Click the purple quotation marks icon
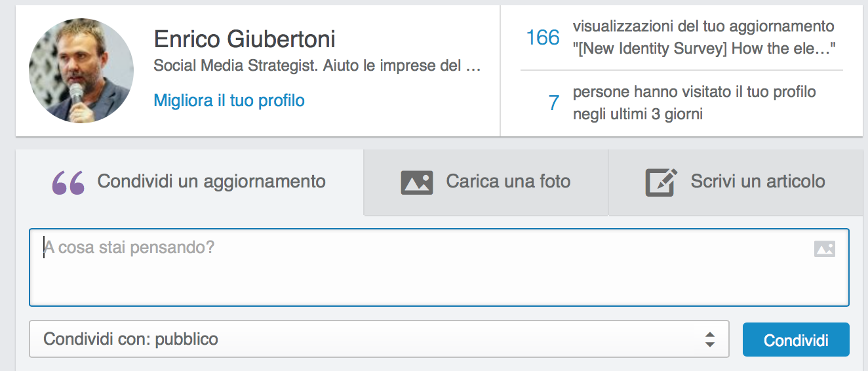Image resolution: width=868 pixels, height=371 pixels. tap(68, 183)
